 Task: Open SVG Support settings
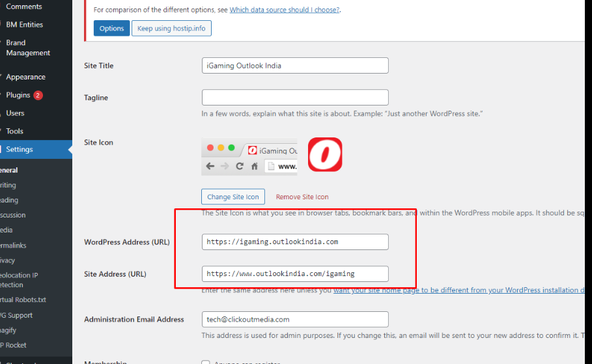(16, 315)
